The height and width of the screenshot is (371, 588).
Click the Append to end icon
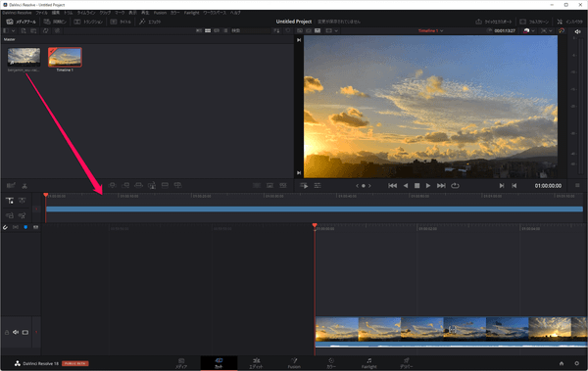tap(125, 185)
